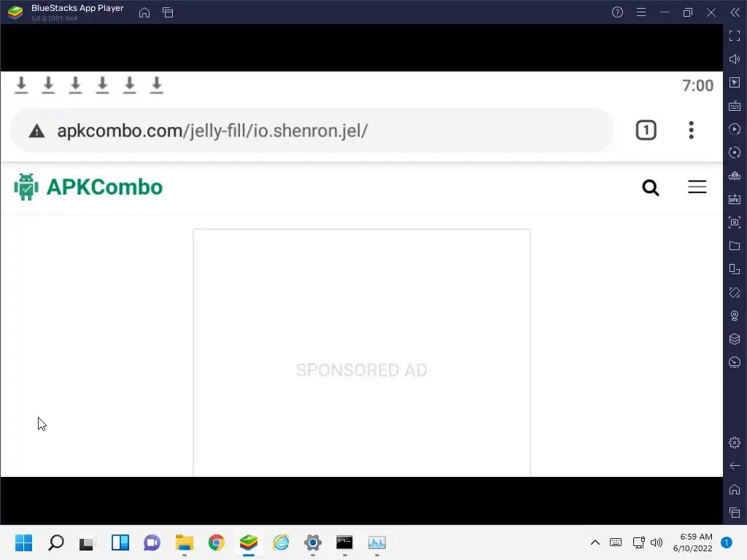Screen dimensions: 747x560
Task: Click the SPONSORED AD placeholder box
Action: (362, 353)
